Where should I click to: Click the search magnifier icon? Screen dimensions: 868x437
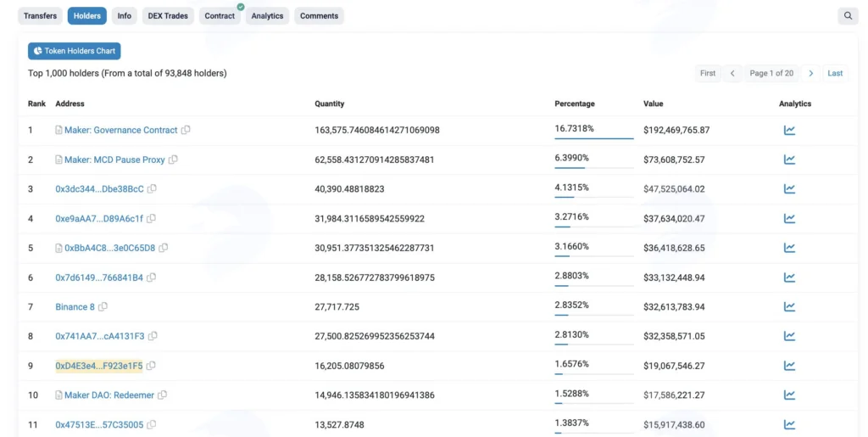[848, 16]
